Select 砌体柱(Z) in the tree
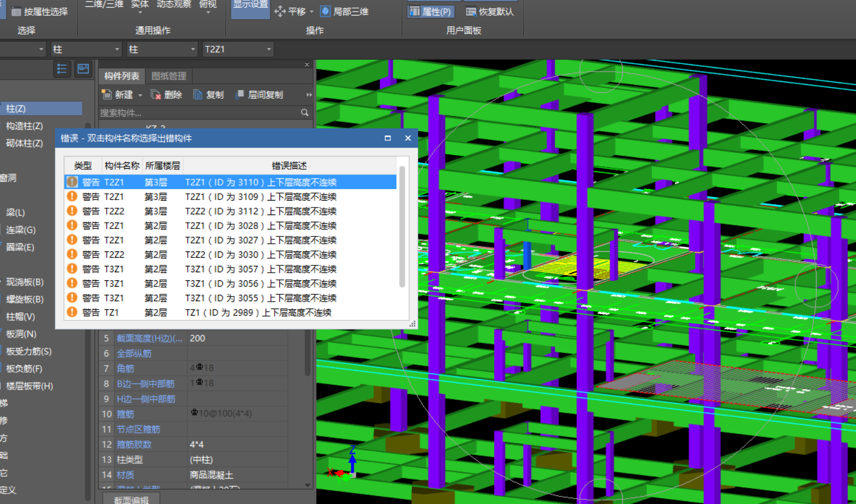The height and width of the screenshot is (504, 856). [24, 143]
